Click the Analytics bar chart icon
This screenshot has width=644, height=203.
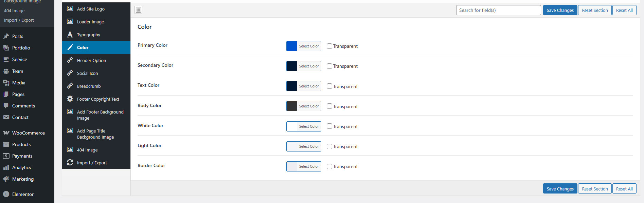tap(6, 167)
